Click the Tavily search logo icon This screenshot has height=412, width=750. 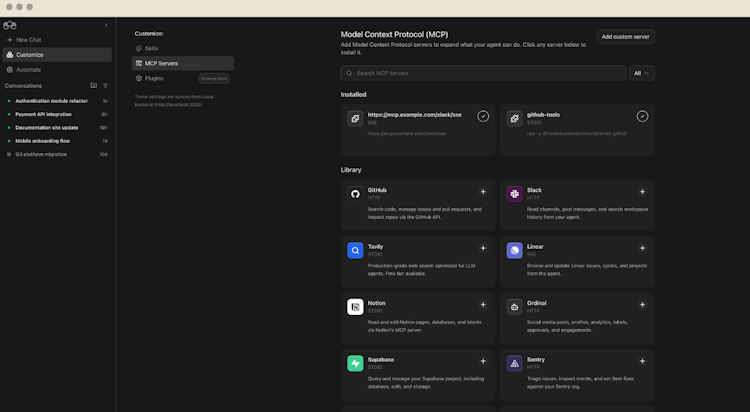[x=355, y=250]
